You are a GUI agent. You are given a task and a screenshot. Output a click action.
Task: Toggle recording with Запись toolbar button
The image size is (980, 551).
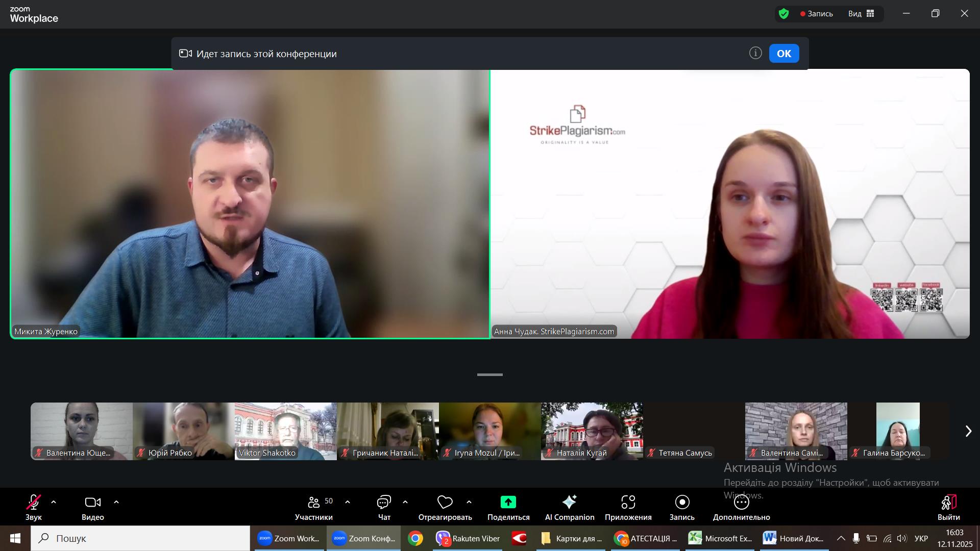[682, 503]
